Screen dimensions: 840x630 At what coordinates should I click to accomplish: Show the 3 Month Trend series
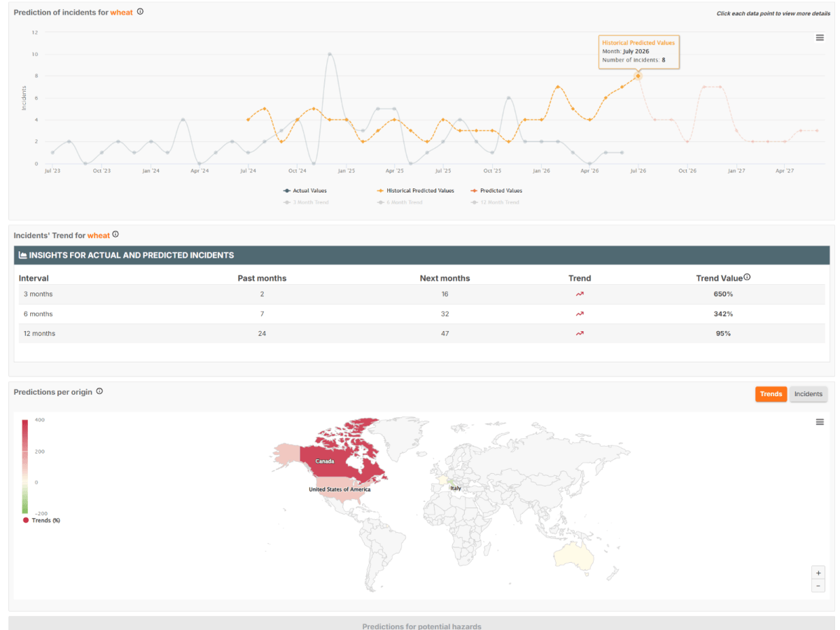(306, 202)
